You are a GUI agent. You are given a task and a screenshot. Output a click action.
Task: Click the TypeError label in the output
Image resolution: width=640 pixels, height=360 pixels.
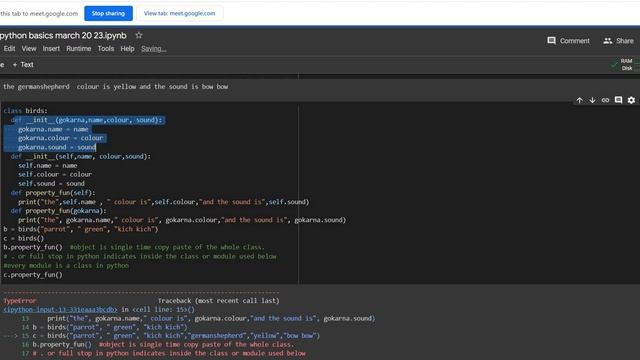20,301
